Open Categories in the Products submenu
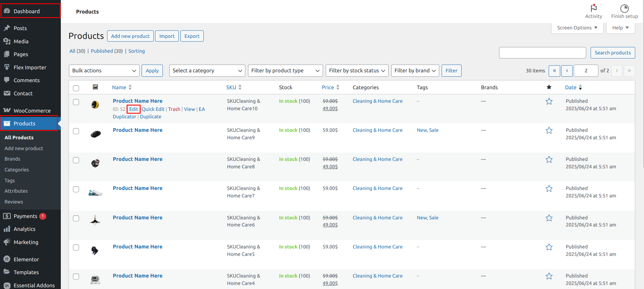Viewport: 644px width, 289px height. [x=17, y=170]
